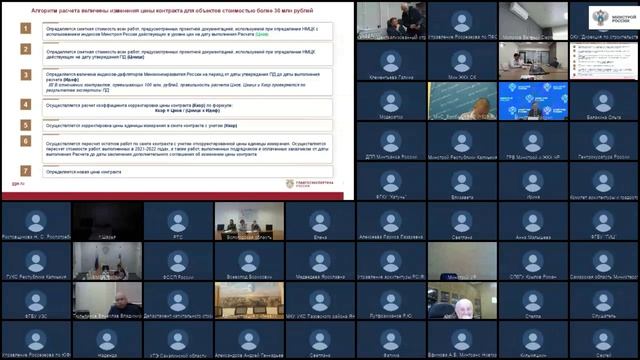The width and height of the screenshot is (640, 360).
Task: Click step number 7 on slide
Action: (x=26, y=171)
